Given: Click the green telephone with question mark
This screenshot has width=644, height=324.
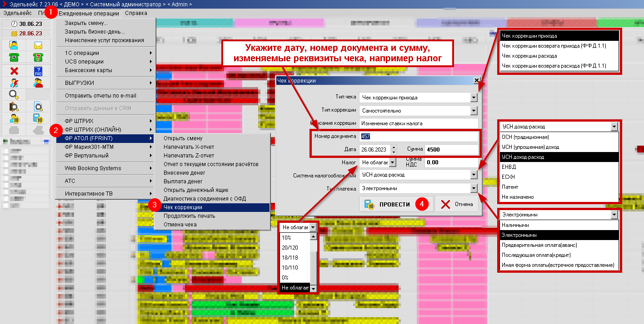Looking at the screenshot, I should click(x=38, y=57).
